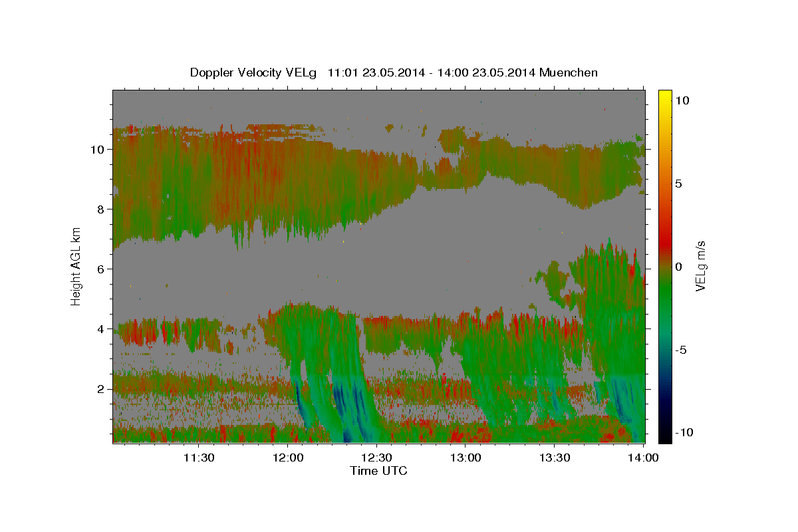Click the height tick label 8

[100, 209]
